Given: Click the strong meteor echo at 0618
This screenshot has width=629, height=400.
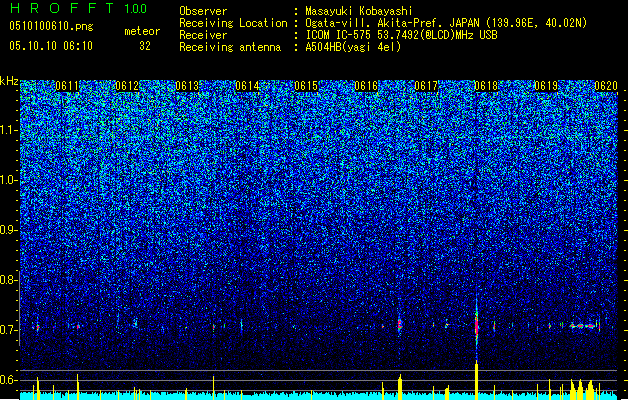Looking at the screenshot, I should 477,324.
